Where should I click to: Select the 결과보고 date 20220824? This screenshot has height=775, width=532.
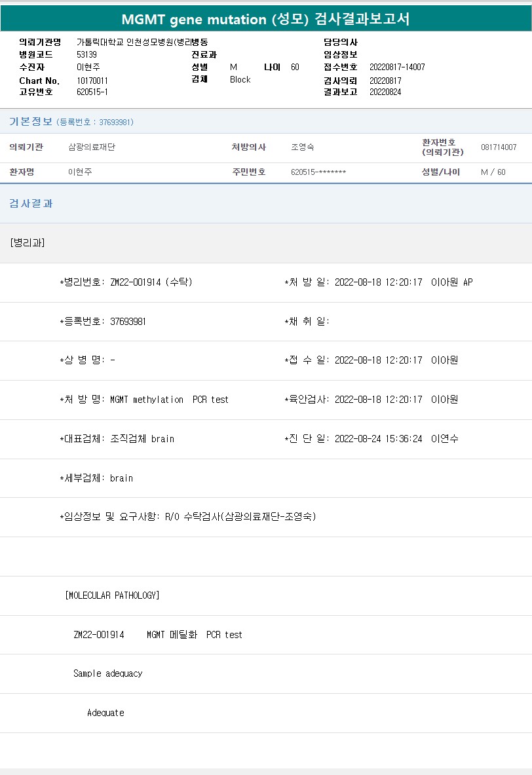(385, 92)
